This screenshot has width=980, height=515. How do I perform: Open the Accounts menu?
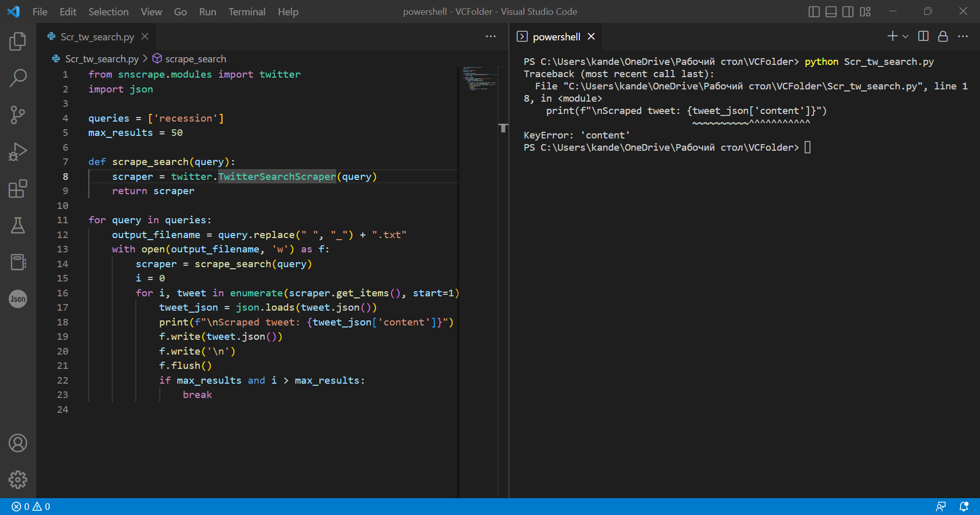pos(18,443)
